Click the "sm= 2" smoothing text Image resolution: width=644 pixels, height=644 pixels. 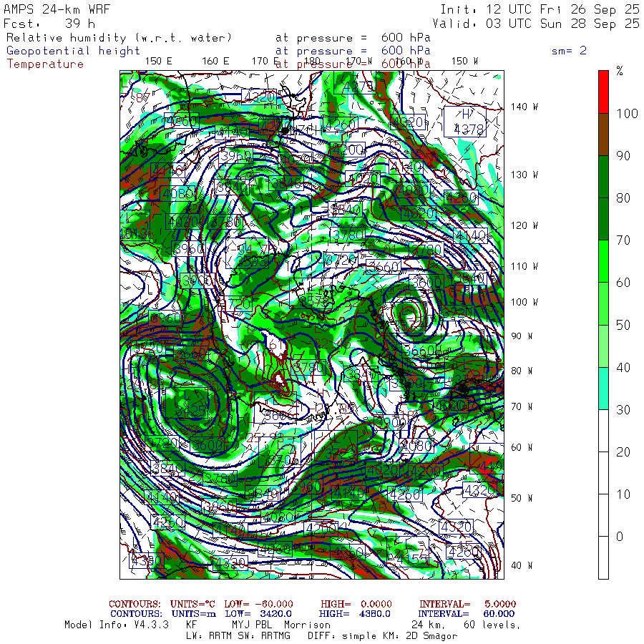[569, 51]
